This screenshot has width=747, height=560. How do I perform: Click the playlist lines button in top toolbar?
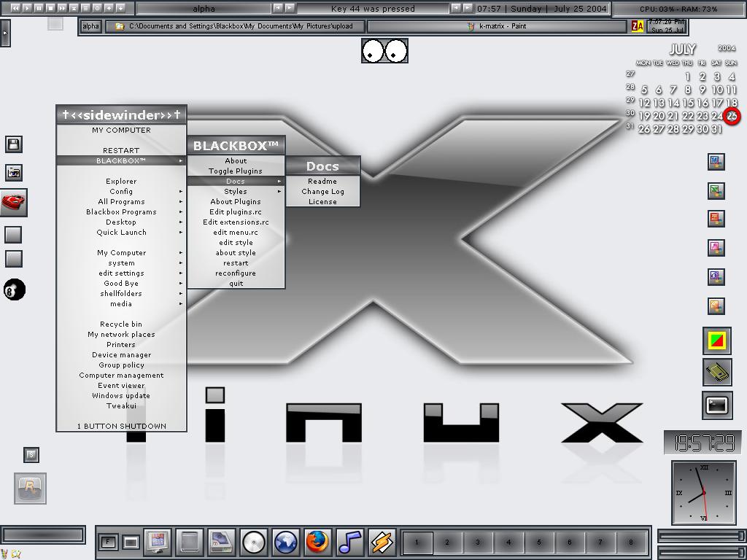point(86,7)
